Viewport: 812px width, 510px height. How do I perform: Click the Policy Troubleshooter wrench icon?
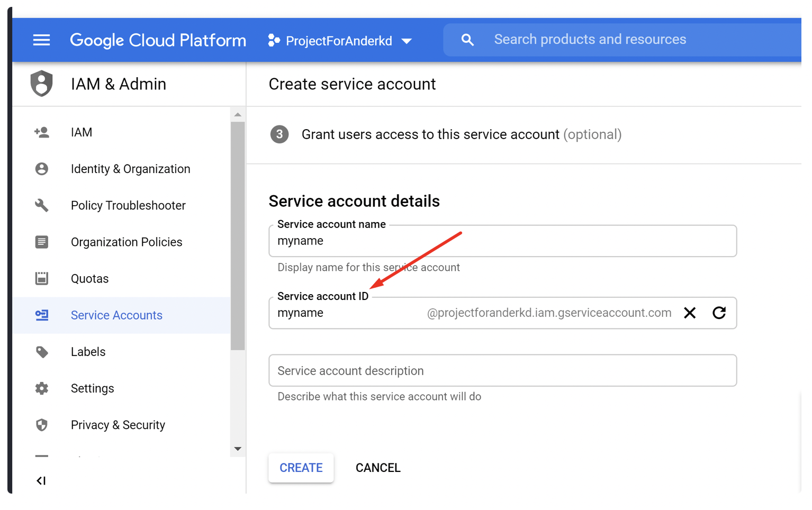pyautogui.click(x=42, y=205)
